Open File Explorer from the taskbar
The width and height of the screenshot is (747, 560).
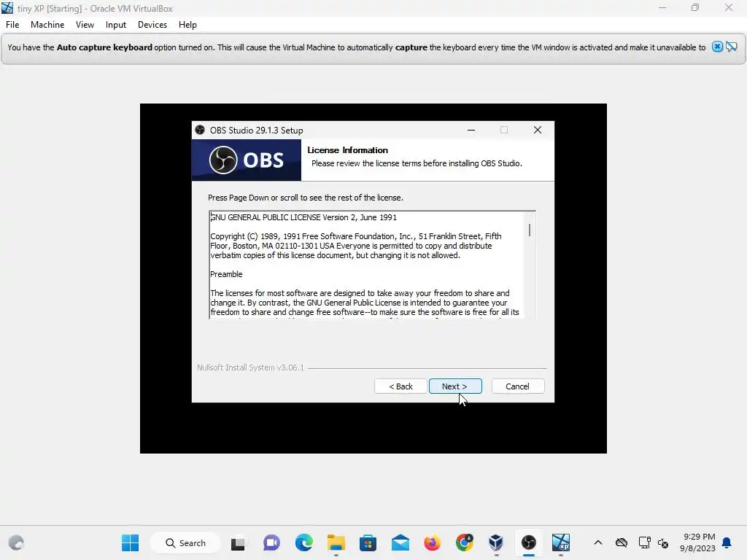[x=336, y=542]
